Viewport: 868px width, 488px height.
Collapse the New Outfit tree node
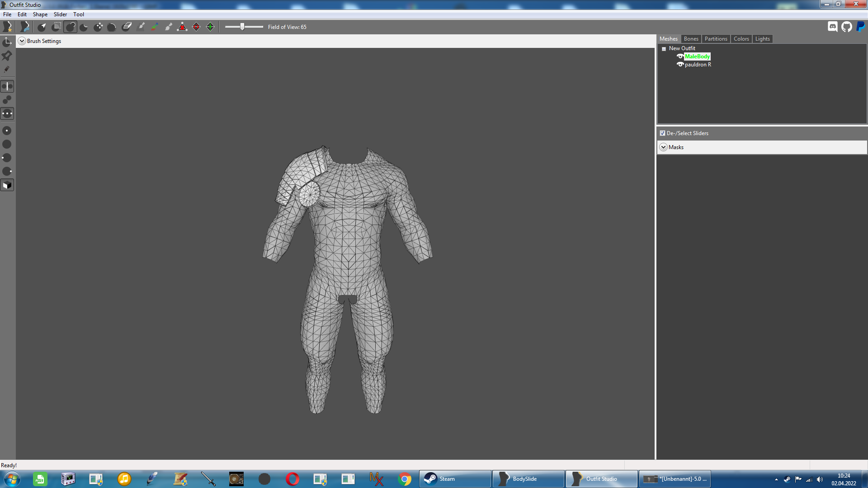pos(664,49)
